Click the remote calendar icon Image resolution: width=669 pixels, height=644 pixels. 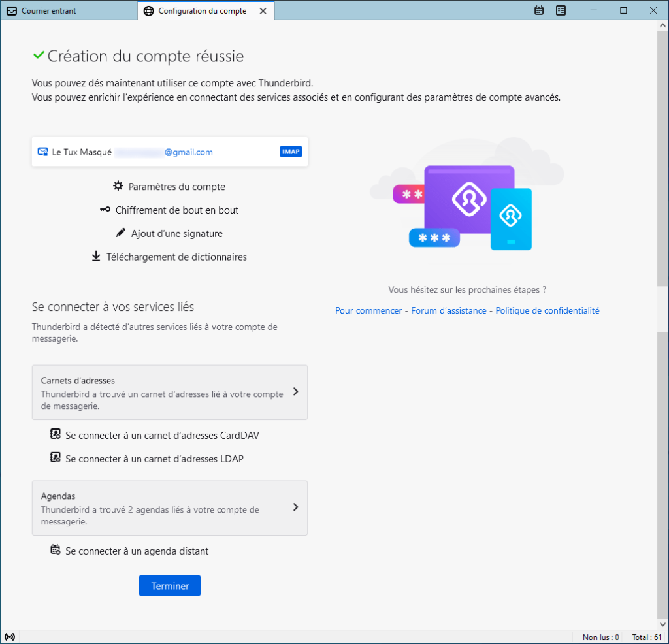[56, 550]
